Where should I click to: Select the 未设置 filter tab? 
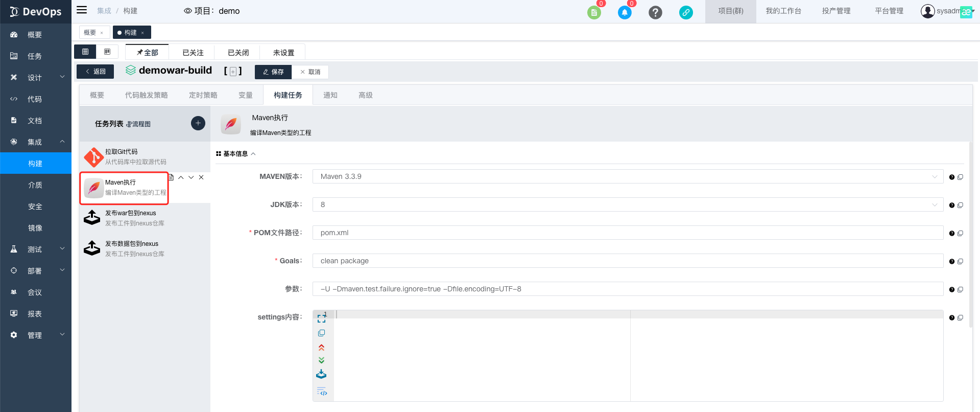coord(283,53)
